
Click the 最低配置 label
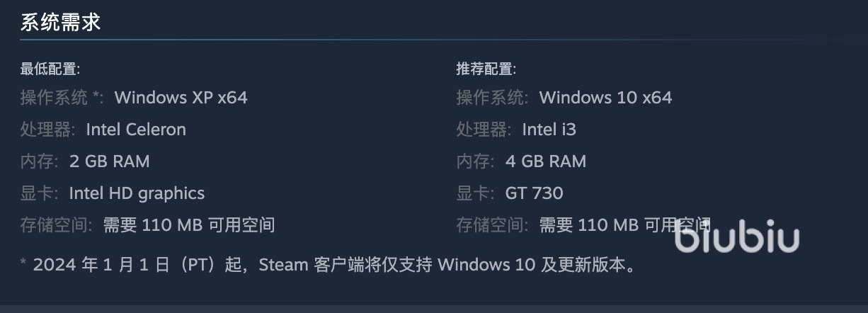[x=50, y=69]
